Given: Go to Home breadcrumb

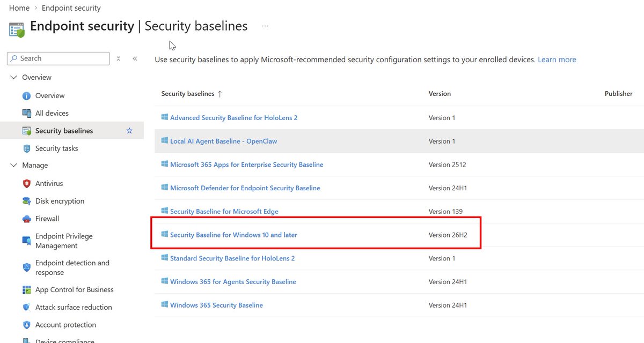Looking at the screenshot, I should (x=19, y=8).
